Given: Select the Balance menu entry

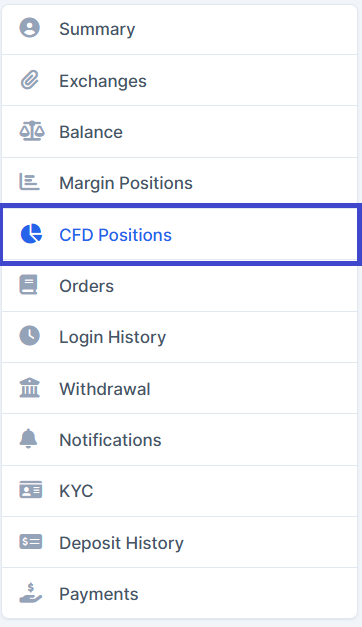Looking at the screenshot, I should tap(179, 132).
